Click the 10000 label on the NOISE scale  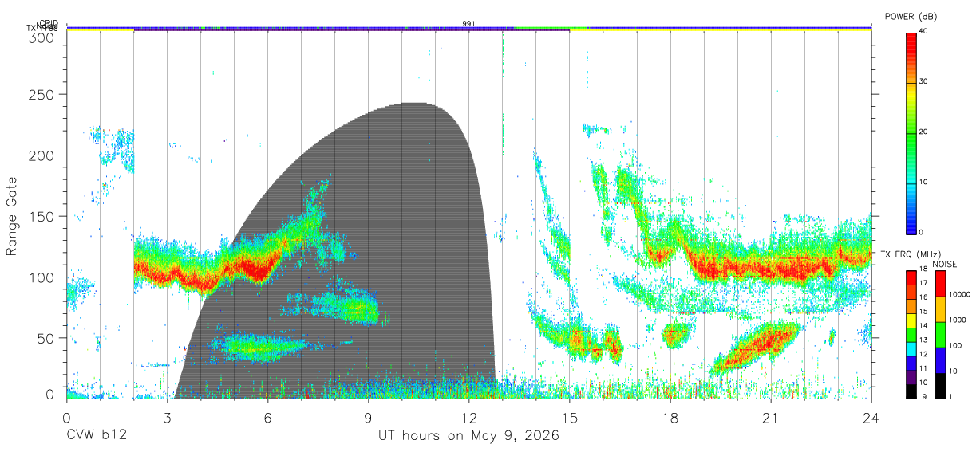click(x=959, y=294)
